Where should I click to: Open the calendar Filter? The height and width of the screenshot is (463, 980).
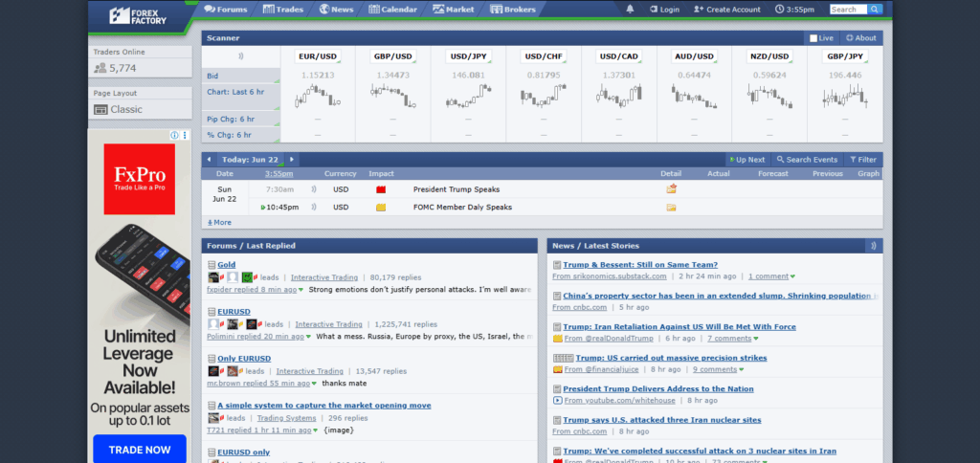pos(862,160)
